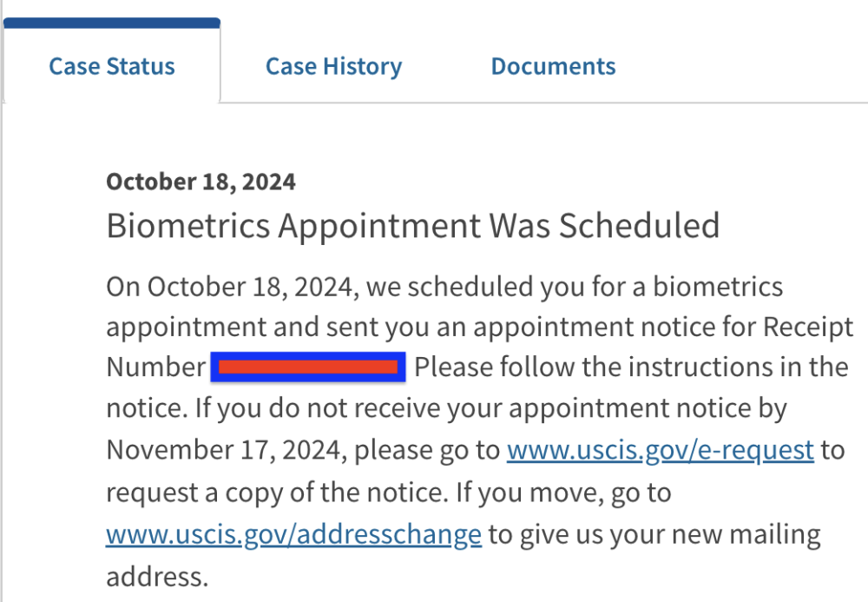Open the Case Status tab
The image size is (868, 602).
point(112,67)
